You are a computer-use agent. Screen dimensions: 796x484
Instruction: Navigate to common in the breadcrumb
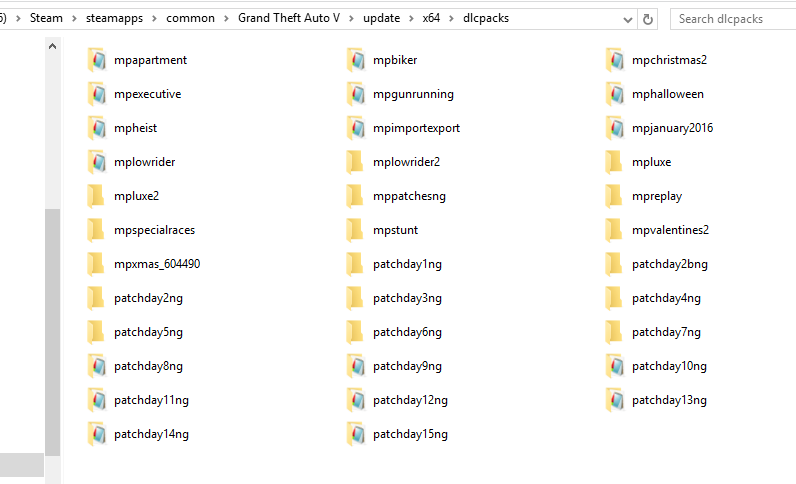(190, 18)
